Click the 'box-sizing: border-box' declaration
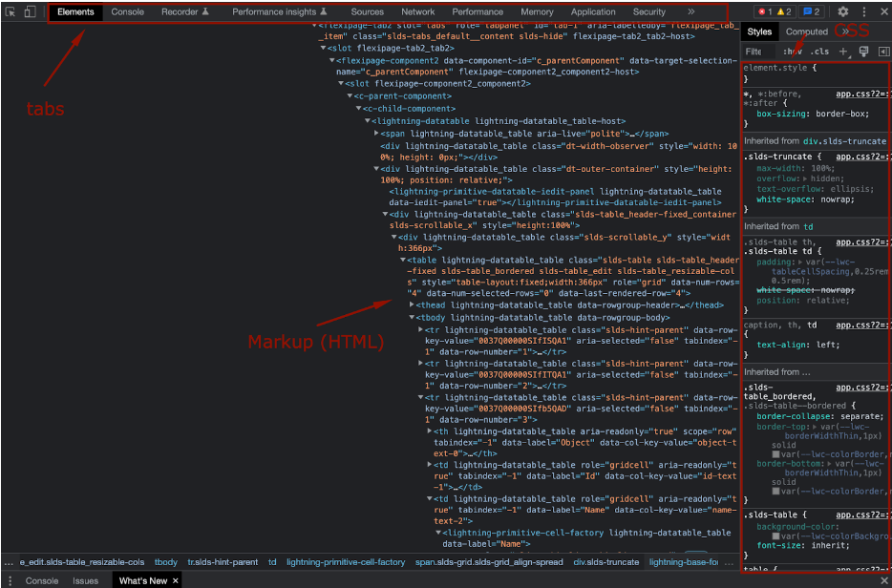892x588 pixels. (813, 114)
